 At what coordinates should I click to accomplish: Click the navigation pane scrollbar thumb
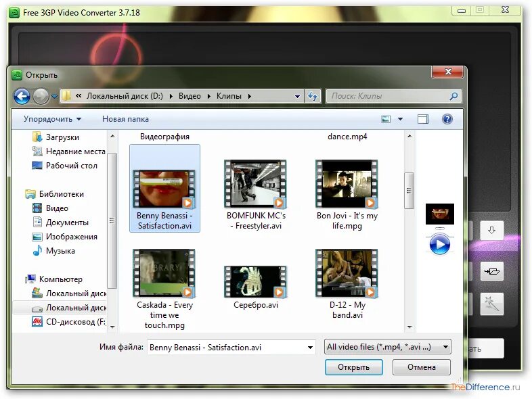[x=112, y=220]
